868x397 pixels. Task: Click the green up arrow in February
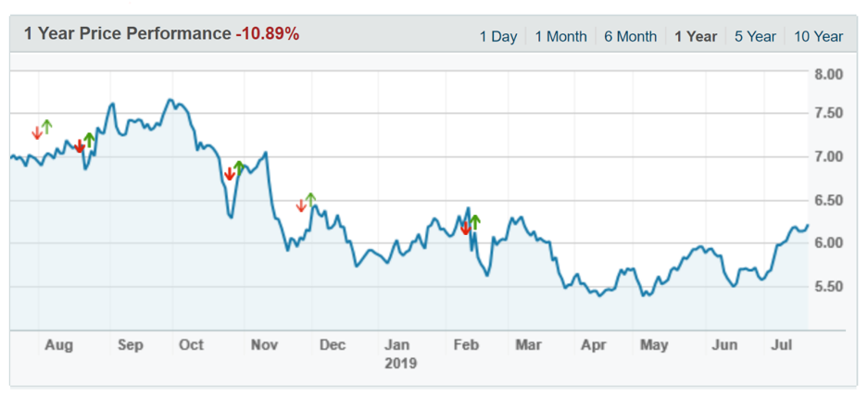coord(475,222)
